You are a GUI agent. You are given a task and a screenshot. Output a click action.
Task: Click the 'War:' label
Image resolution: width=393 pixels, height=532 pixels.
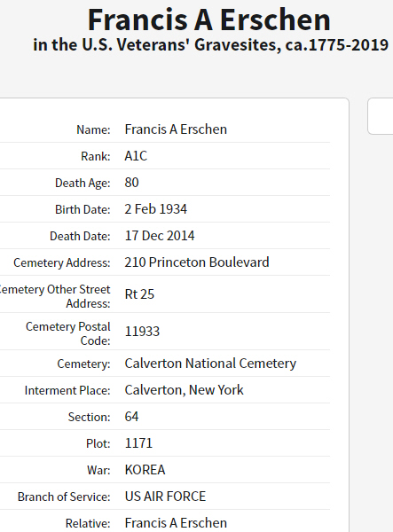(98, 470)
